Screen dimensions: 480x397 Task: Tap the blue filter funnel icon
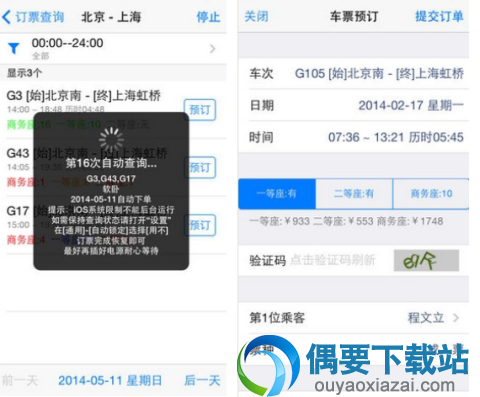coord(14,49)
